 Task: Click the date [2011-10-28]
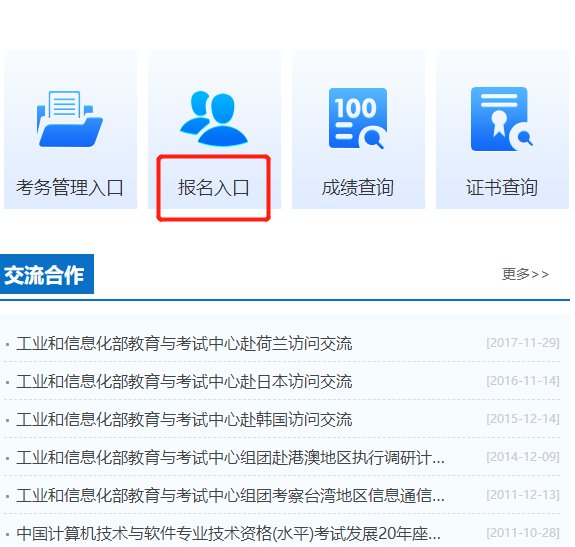(523, 533)
